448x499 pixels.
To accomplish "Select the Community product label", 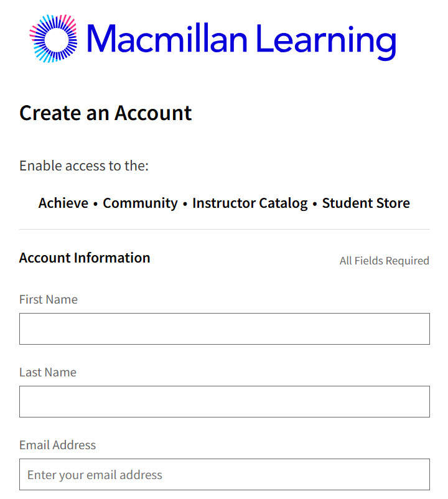I will (140, 203).
